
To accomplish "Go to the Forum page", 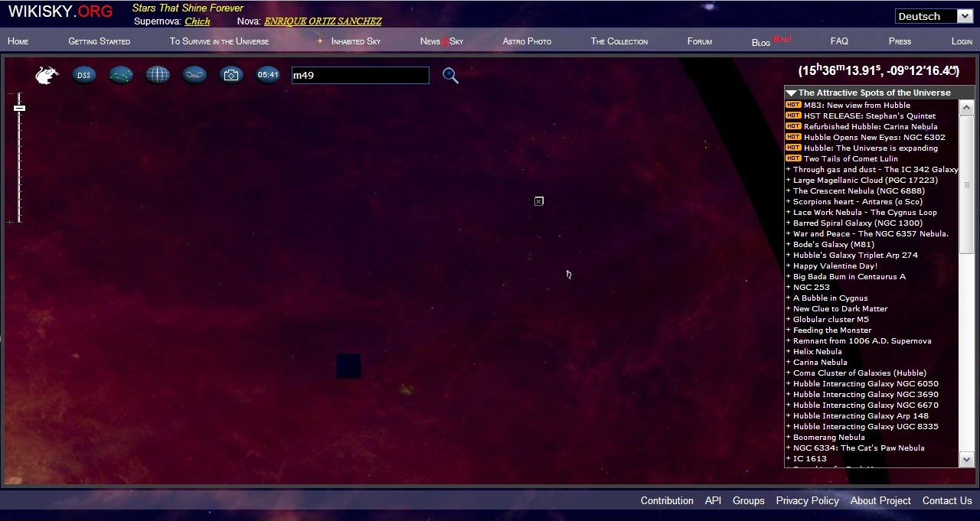I will (700, 41).
